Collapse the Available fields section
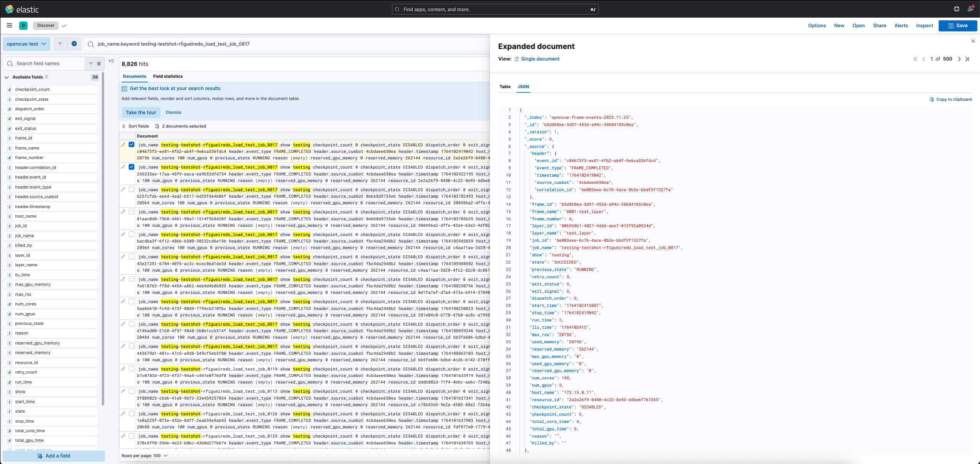Screen dimensions: 980x464 point(7,77)
